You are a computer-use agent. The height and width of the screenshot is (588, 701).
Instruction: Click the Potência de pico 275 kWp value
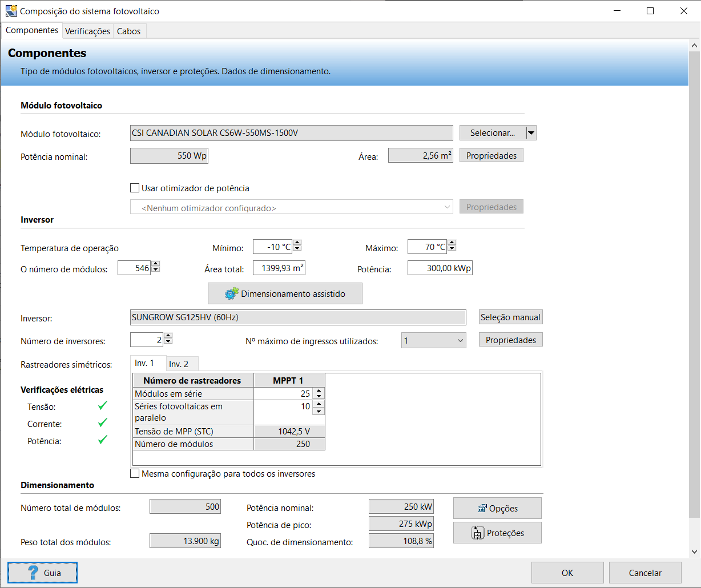click(401, 524)
